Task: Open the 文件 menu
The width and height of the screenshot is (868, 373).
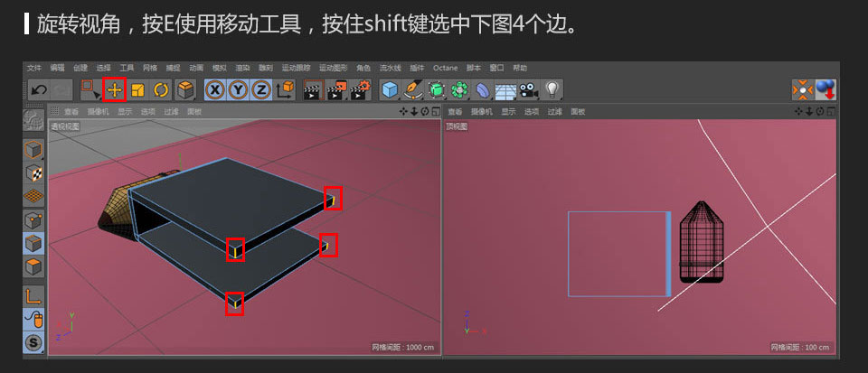Action: pos(34,68)
